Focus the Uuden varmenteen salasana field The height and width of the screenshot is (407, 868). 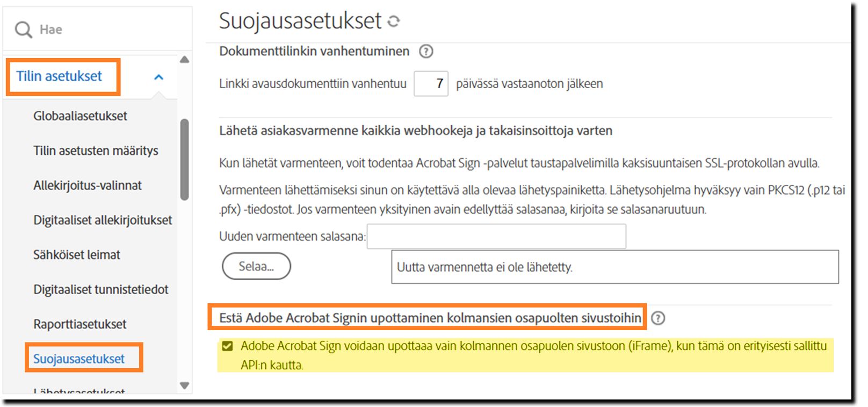(496, 237)
